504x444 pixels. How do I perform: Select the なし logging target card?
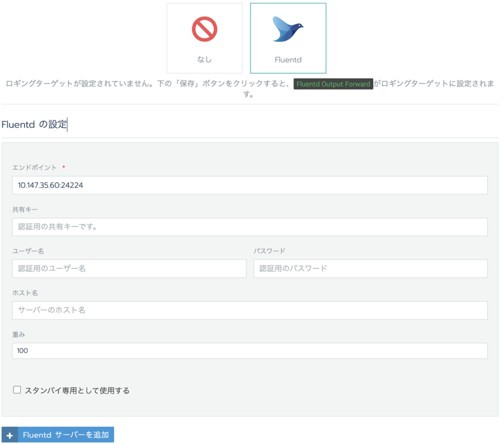[205, 38]
